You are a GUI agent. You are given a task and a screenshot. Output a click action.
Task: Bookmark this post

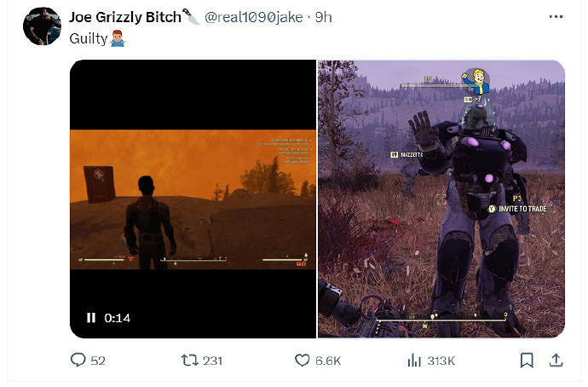point(527,361)
